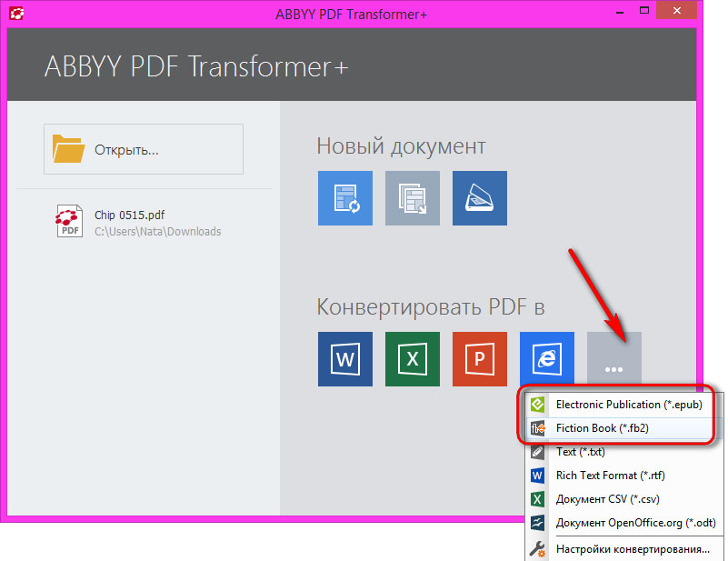The image size is (728, 561).
Task: Click the file path C:\Users\Nata\Downloads
Action: [x=158, y=232]
